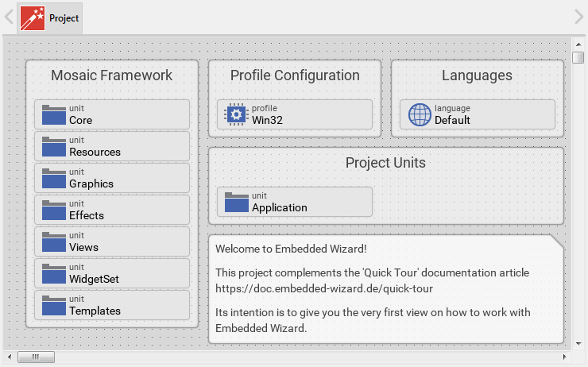
Task: Click the horizontal scrollbar thumb
Action: click(x=36, y=357)
